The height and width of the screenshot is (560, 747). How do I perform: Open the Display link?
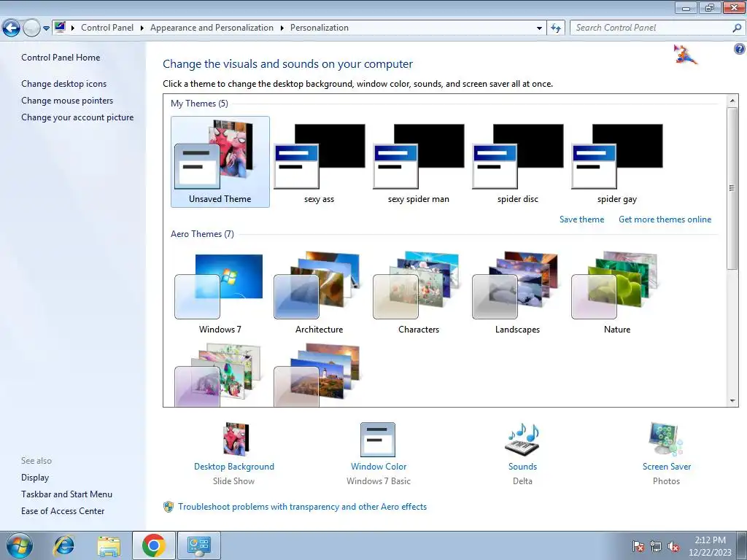35,477
